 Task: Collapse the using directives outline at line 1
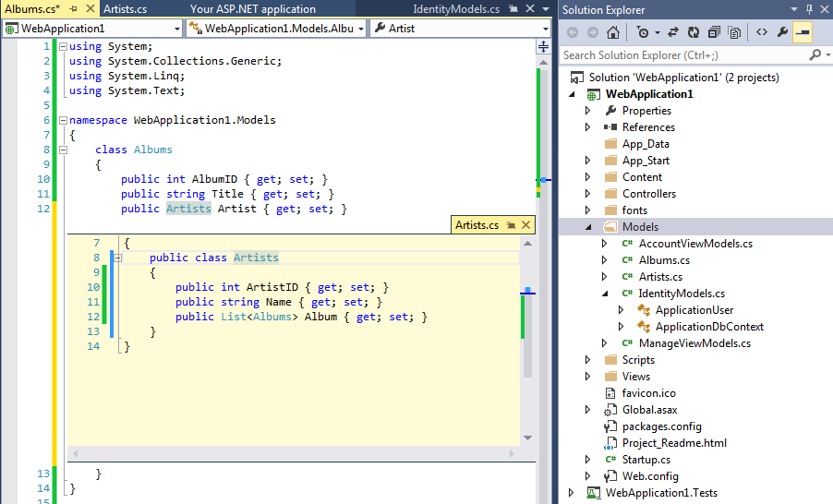click(x=63, y=46)
